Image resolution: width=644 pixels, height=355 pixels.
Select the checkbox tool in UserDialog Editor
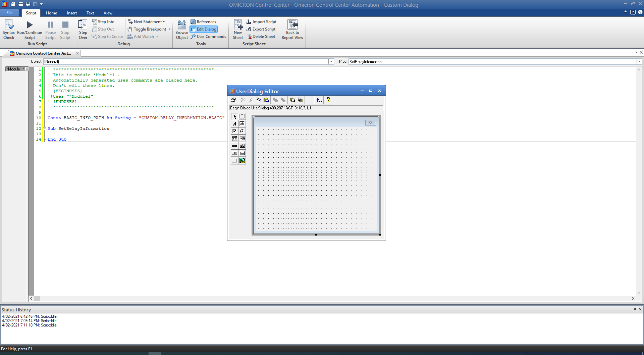(234, 131)
